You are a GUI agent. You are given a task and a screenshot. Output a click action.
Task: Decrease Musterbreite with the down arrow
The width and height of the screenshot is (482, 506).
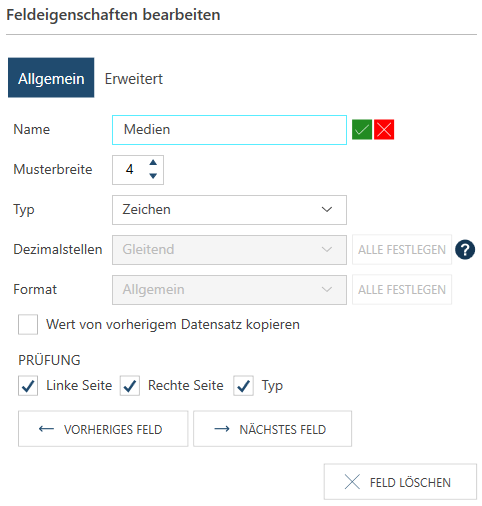[x=153, y=176]
